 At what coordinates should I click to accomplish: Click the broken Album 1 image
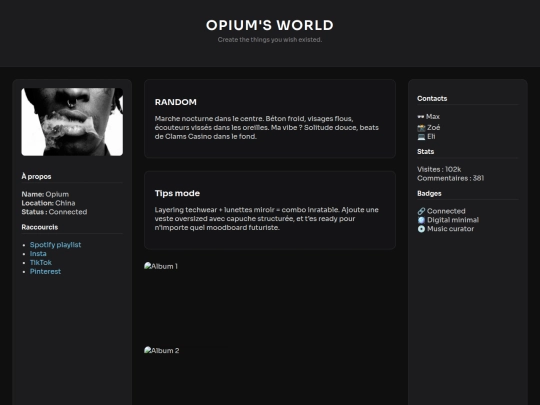161,266
